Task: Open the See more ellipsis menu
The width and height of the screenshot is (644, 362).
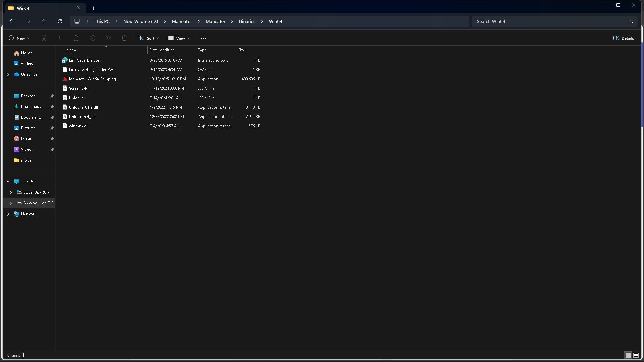Action: [x=203, y=38]
